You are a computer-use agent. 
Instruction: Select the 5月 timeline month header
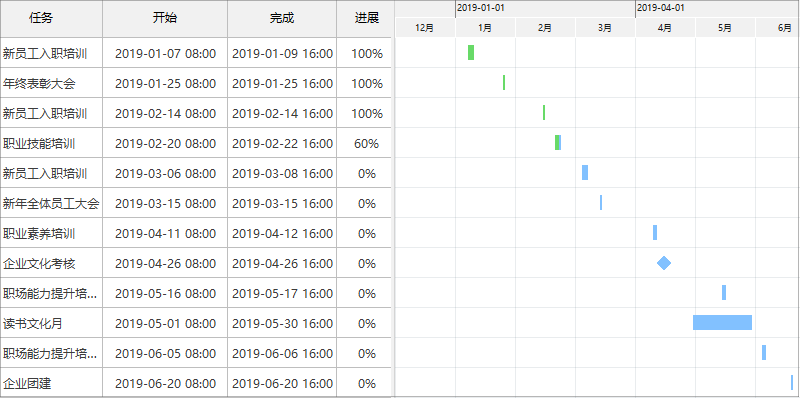pos(725,28)
